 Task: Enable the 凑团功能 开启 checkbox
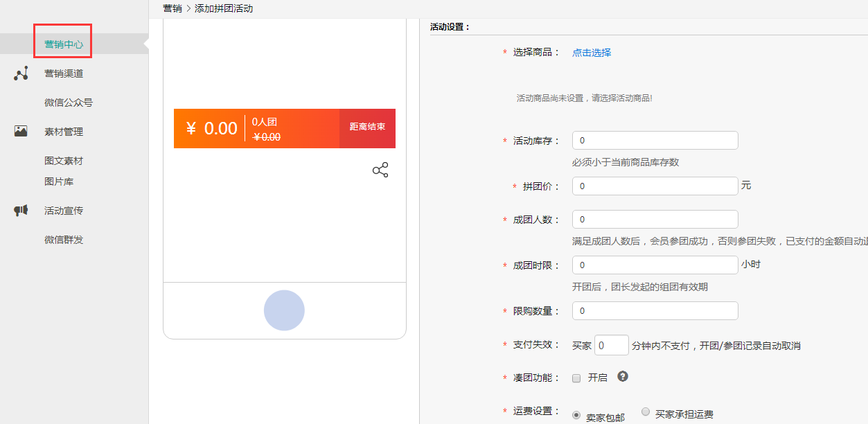coord(576,378)
